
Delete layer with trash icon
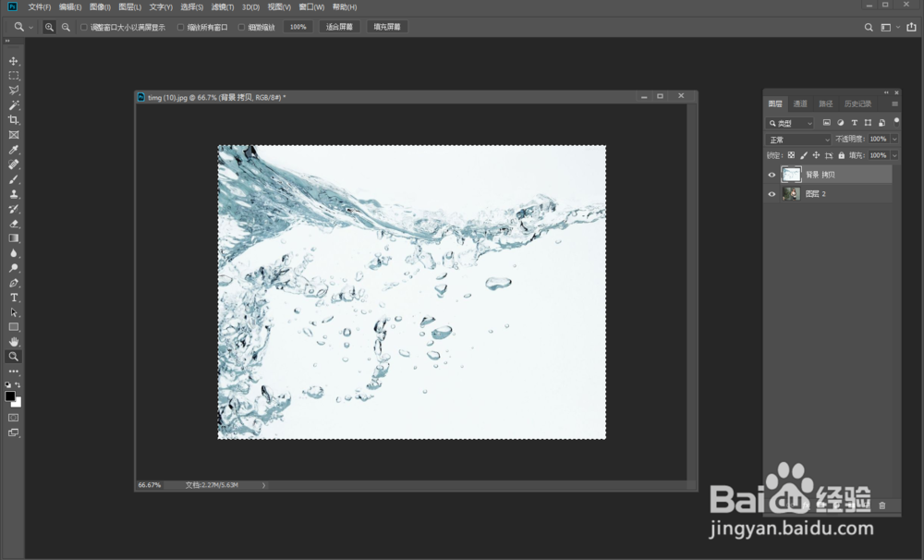[882, 505]
